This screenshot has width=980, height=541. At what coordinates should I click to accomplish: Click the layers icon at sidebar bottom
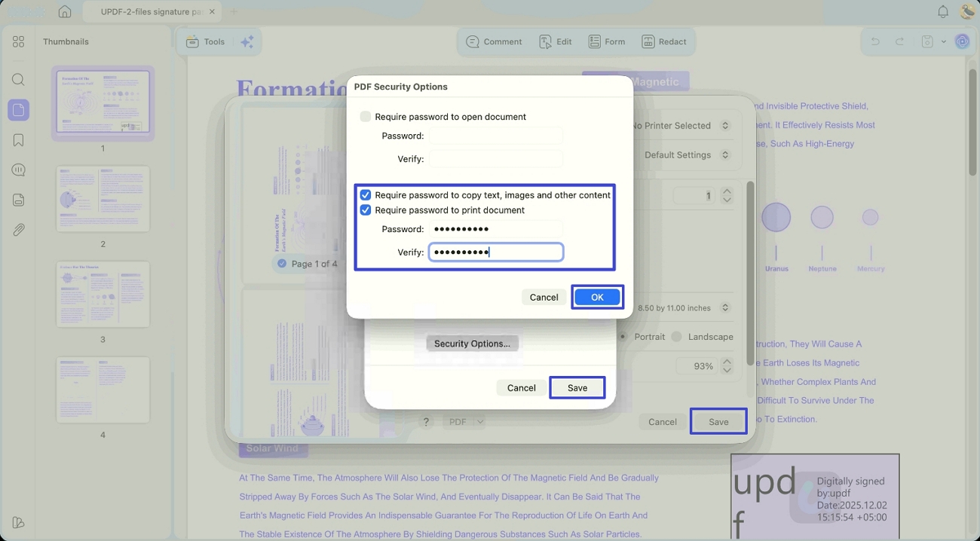point(19,523)
